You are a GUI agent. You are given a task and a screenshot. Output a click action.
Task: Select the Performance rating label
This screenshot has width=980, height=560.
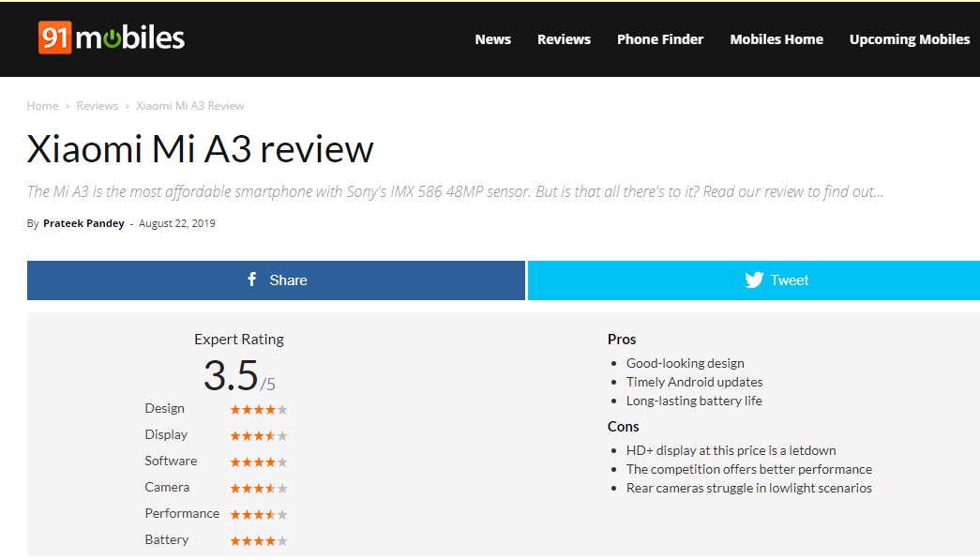(x=182, y=513)
